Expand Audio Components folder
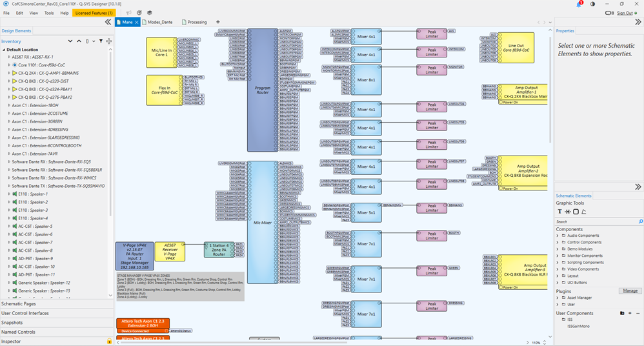This screenshot has height=346, width=644. click(558, 236)
